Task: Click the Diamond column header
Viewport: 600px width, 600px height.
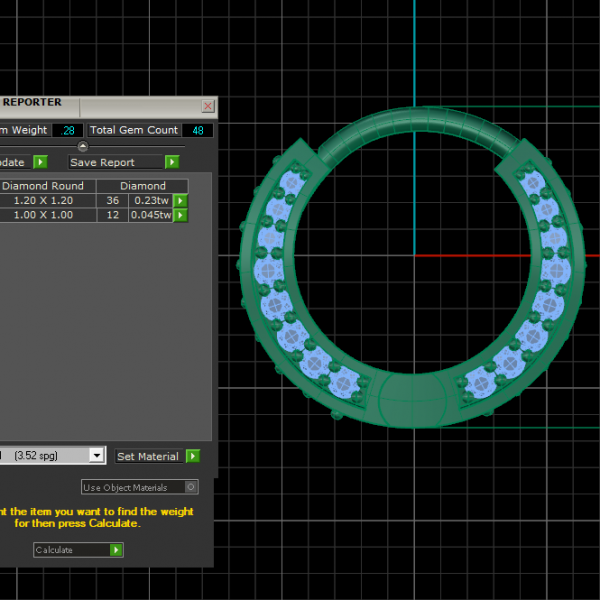Action: click(143, 186)
